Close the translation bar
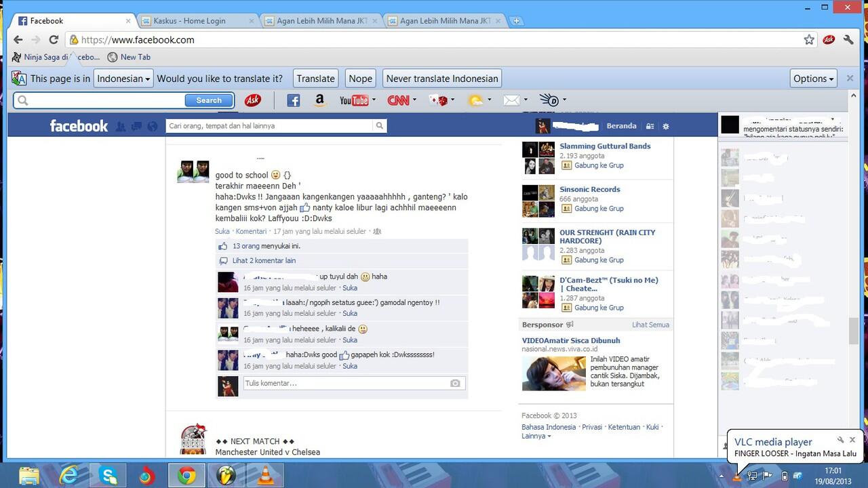868x488 pixels. click(850, 79)
